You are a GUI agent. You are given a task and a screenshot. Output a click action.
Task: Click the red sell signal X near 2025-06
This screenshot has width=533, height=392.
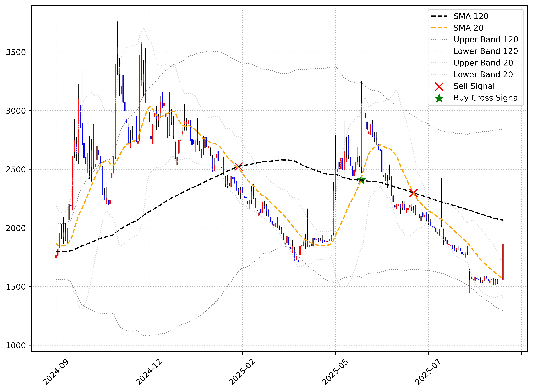pyautogui.click(x=414, y=193)
